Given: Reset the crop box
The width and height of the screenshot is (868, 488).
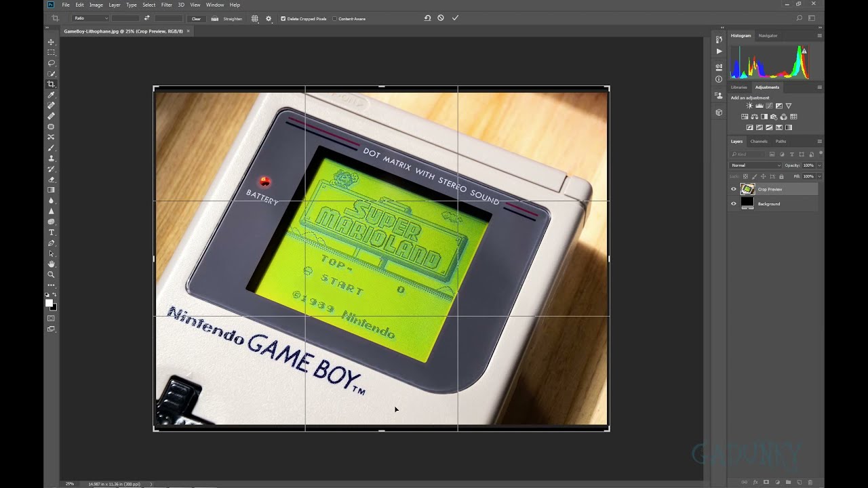Looking at the screenshot, I should pos(427,18).
